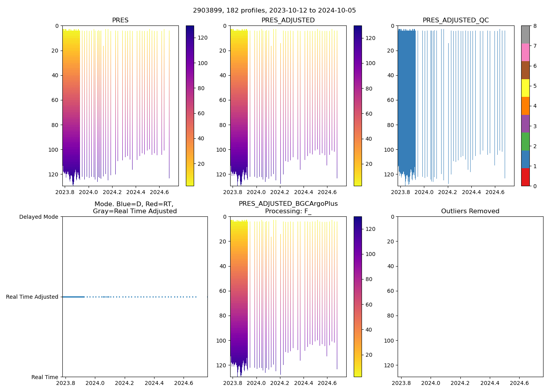Click the gray top segment of the QC colorbar
Image resolution: width=549 pixels, height=392 pixels.
525,34
